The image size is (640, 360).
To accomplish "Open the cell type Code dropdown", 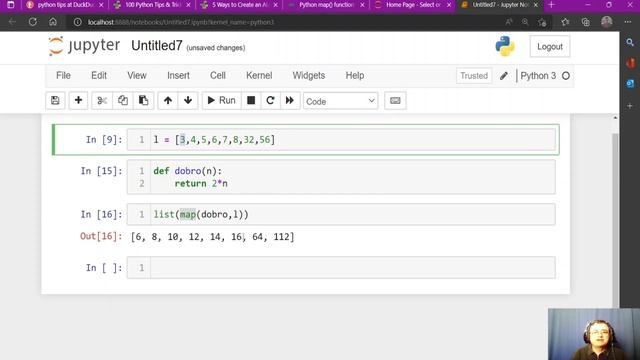I will (340, 101).
